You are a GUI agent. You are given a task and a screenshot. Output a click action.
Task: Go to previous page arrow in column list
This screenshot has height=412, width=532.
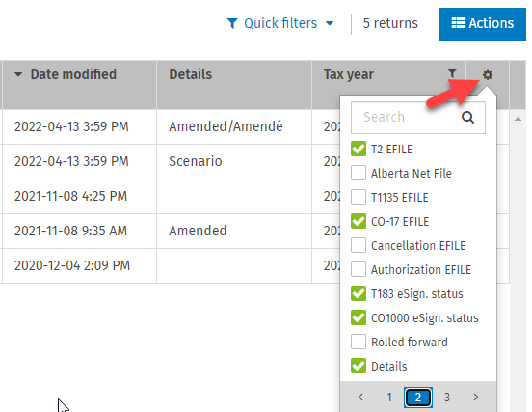click(x=360, y=397)
